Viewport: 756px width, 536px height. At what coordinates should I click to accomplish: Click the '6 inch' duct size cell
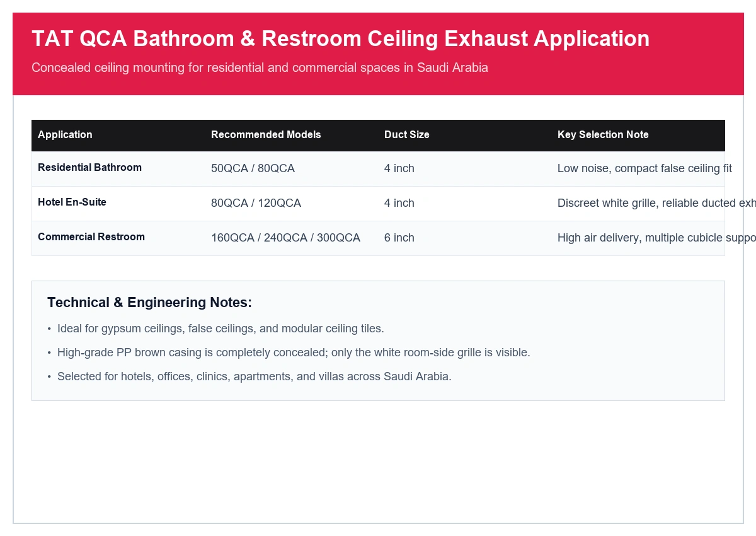[x=399, y=238]
